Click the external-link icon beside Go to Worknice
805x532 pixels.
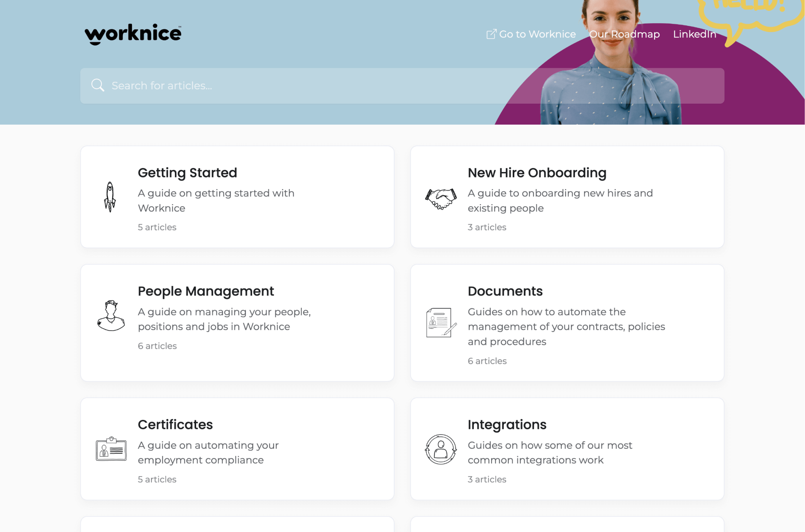tap(491, 34)
